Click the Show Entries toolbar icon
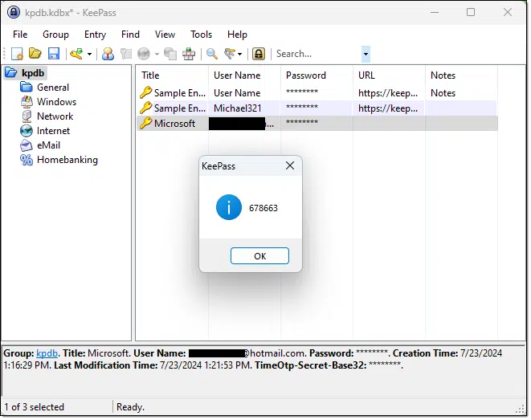This screenshot has height=420, width=531. 230,54
